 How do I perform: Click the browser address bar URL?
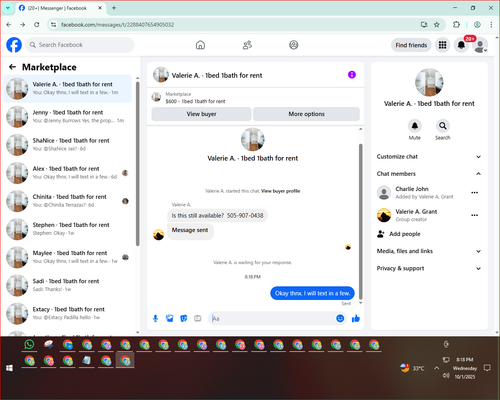pyautogui.click(x=117, y=25)
